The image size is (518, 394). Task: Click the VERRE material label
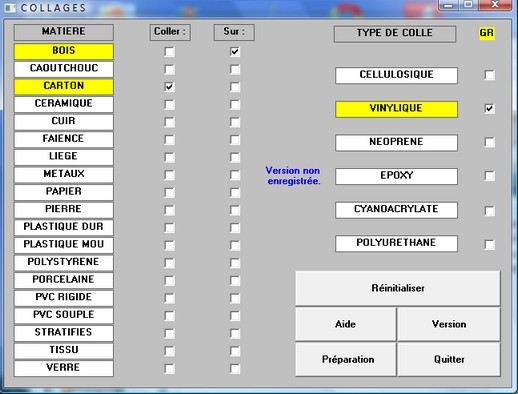64,368
